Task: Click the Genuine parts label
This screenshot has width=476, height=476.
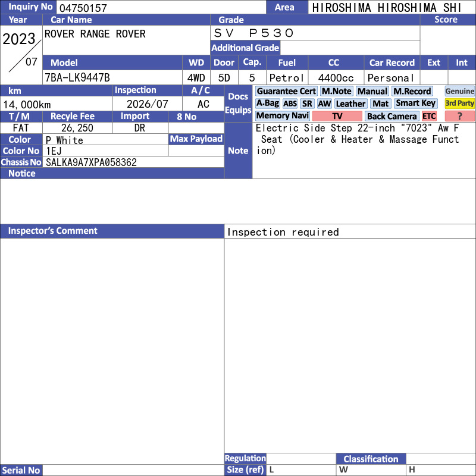Action: 460,91
